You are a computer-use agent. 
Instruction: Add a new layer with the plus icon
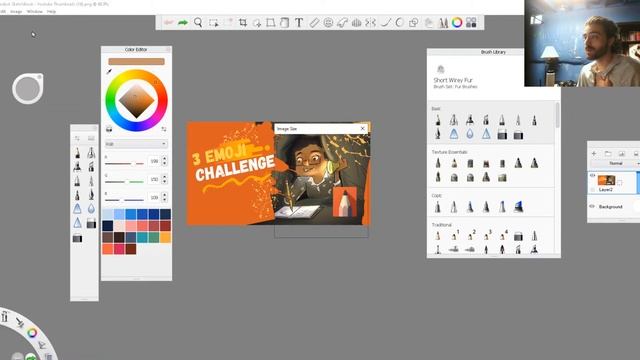[x=594, y=153]
